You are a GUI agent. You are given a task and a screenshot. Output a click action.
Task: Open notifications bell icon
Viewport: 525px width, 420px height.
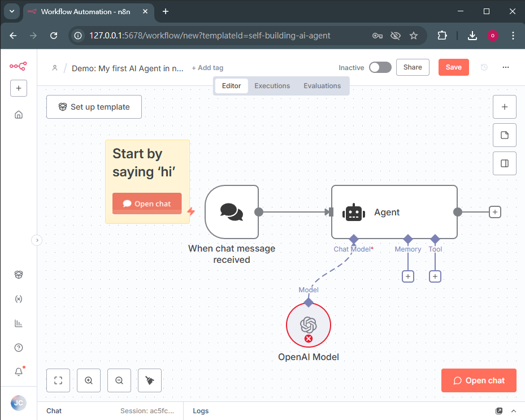tap(19, 372)
